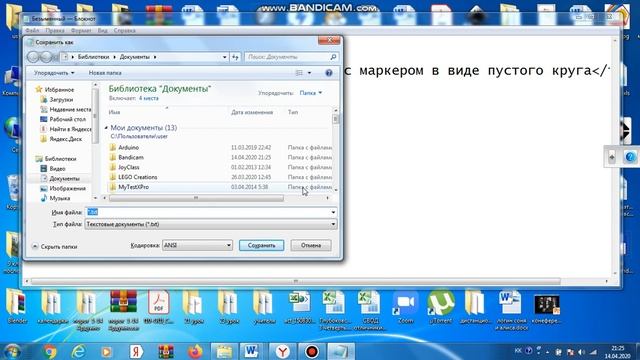
Task: Collapse the Мои документы (13) group
Action: (106, 128)
